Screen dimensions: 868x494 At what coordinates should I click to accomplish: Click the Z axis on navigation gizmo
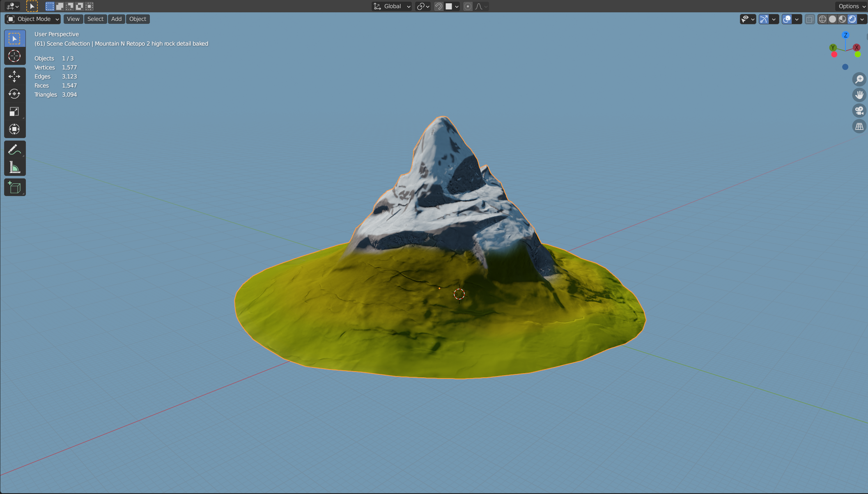click(x=845, y=35)
